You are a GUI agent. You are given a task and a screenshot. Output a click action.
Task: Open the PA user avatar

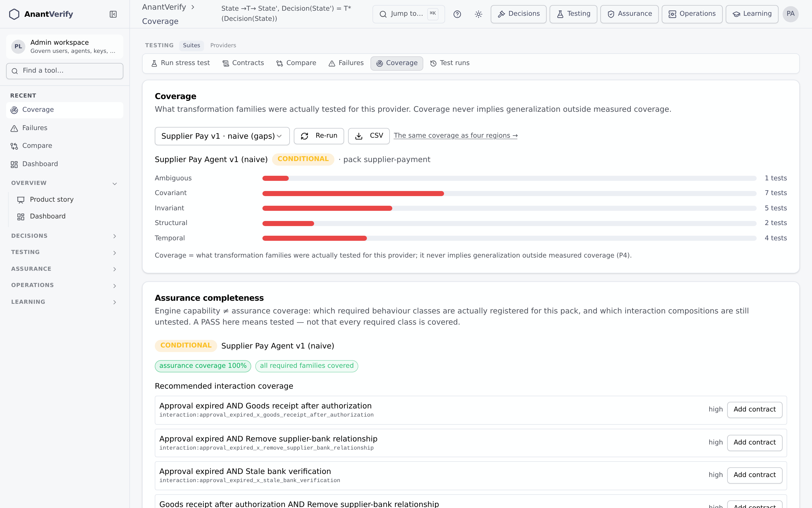790,14
